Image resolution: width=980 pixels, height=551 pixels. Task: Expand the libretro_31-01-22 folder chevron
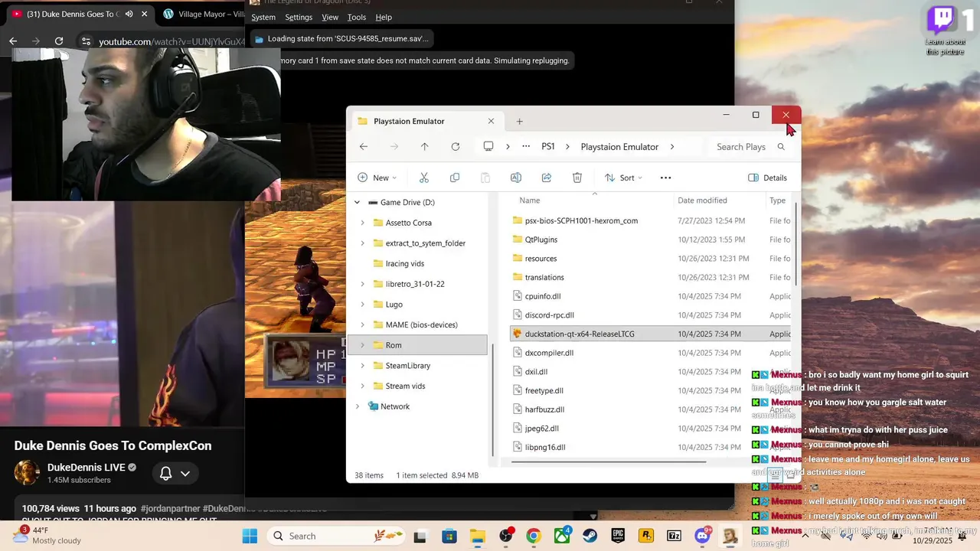click(x=362, y=284)
